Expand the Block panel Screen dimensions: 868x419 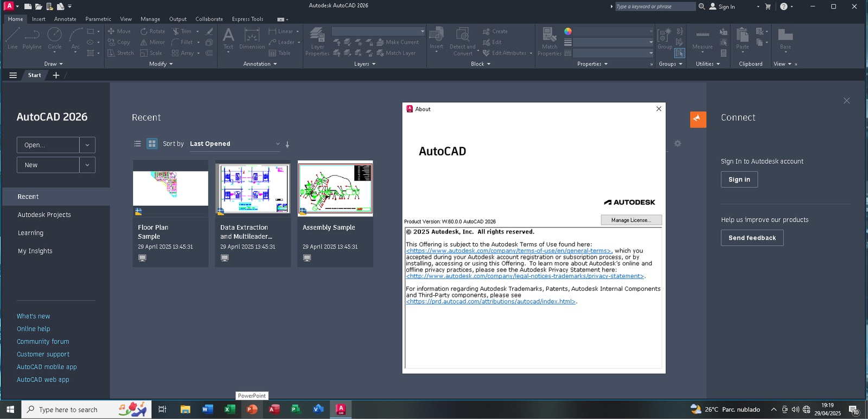pyautogui.click(x=481, y=64)
